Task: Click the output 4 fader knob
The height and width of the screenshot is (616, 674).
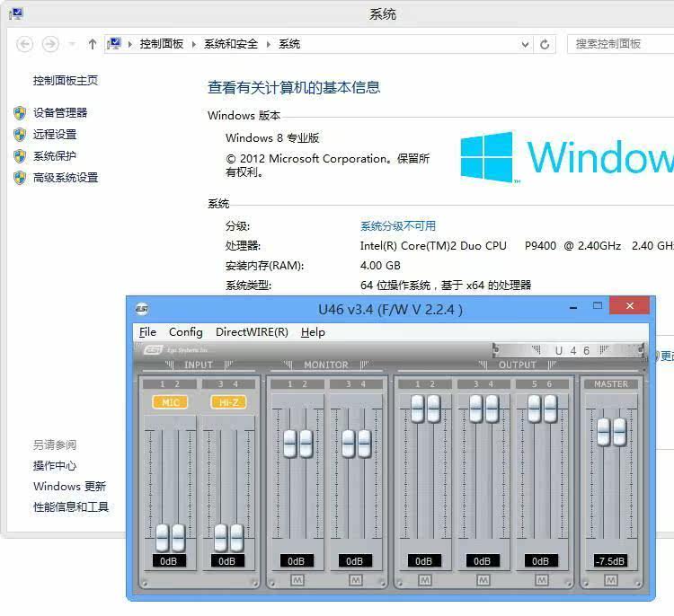Action: click(492, 409)
